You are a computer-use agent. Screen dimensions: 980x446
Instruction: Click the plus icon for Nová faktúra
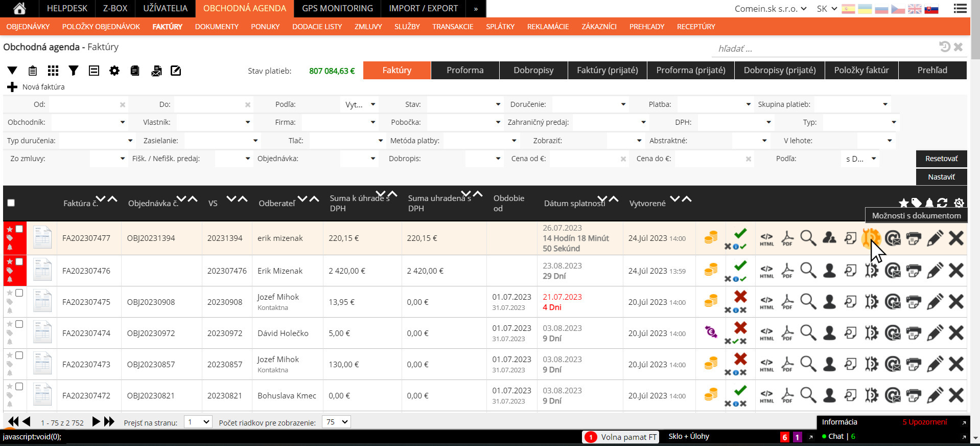[x=12, y=87]
